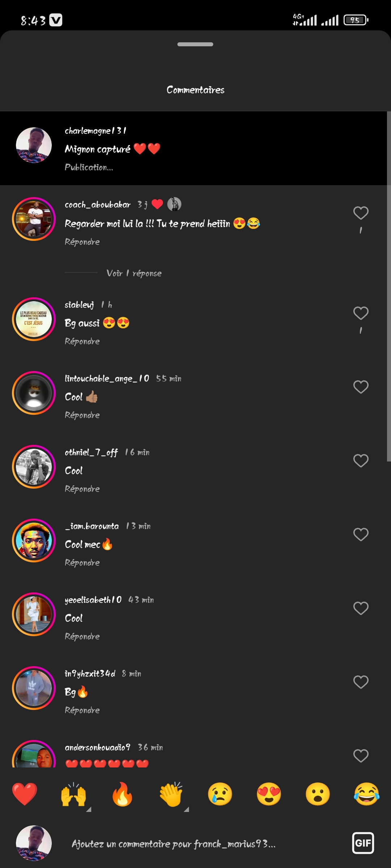
Task: Send the surprised face emoji reaction
Action: tap(318, 794)
